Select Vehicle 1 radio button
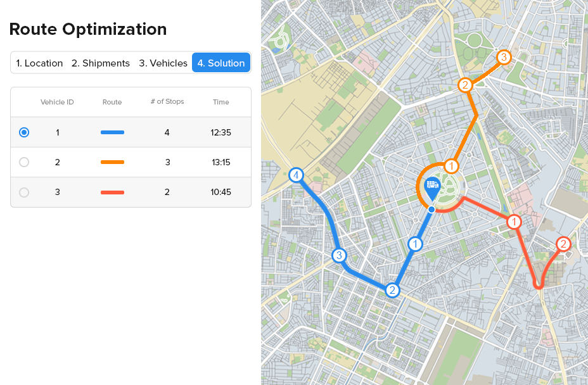588x385 pixels. tap(24, 132)
